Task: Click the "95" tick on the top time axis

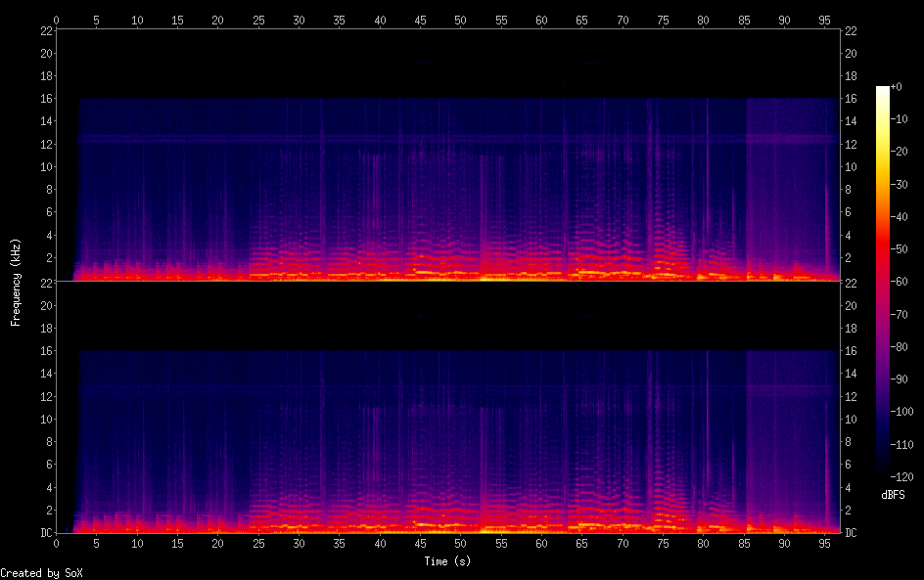Action: pyautogui.click(x=823, y=20)
